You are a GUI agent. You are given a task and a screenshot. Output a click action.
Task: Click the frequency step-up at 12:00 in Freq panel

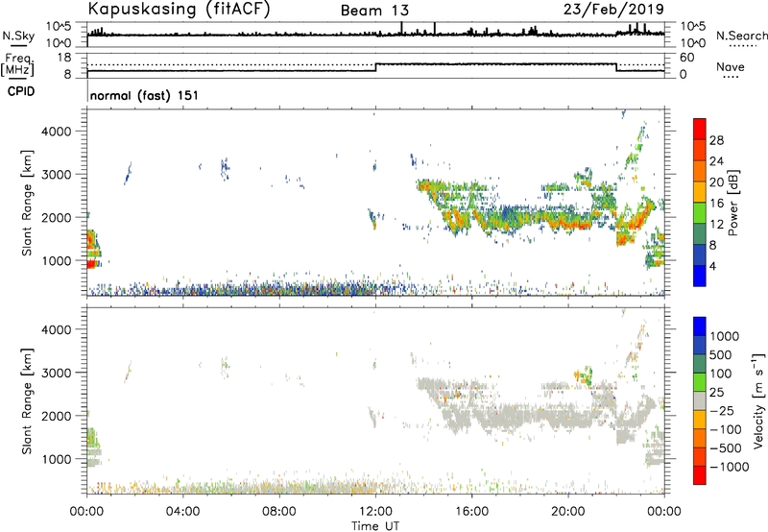[375, 67]
